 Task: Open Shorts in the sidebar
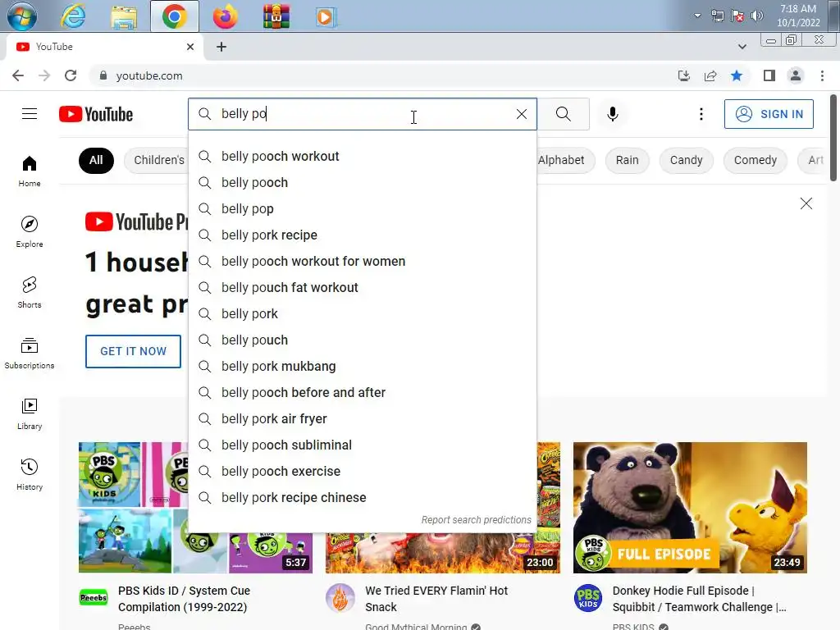click(30, 293)
